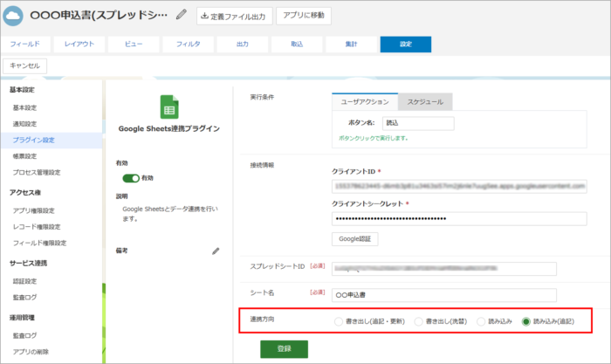Switch to ユーザアクション execution tab

[x=365, y=102]
